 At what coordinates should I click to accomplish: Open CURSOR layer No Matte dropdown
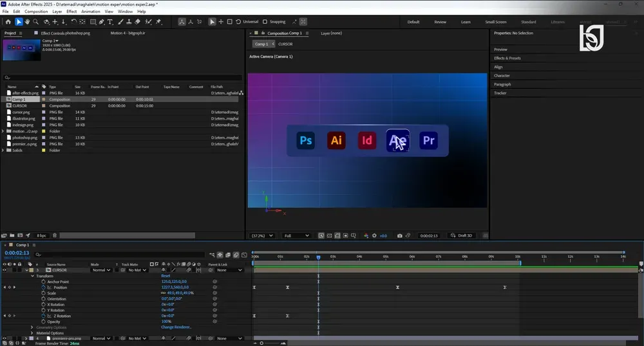137,270
